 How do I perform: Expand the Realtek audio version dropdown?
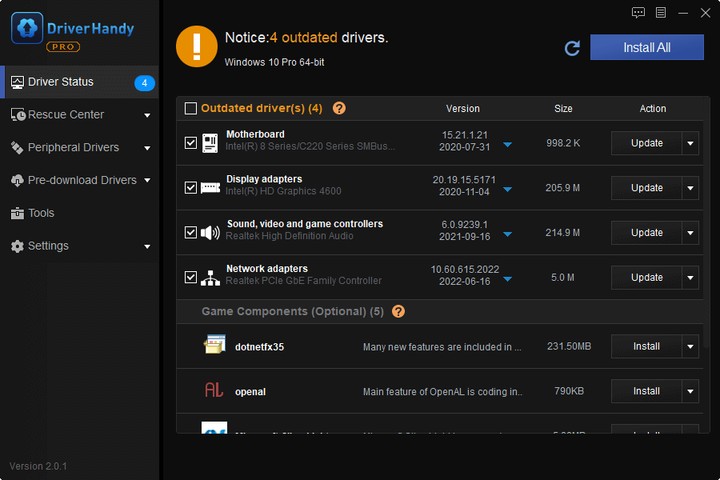tap(507, 234)
